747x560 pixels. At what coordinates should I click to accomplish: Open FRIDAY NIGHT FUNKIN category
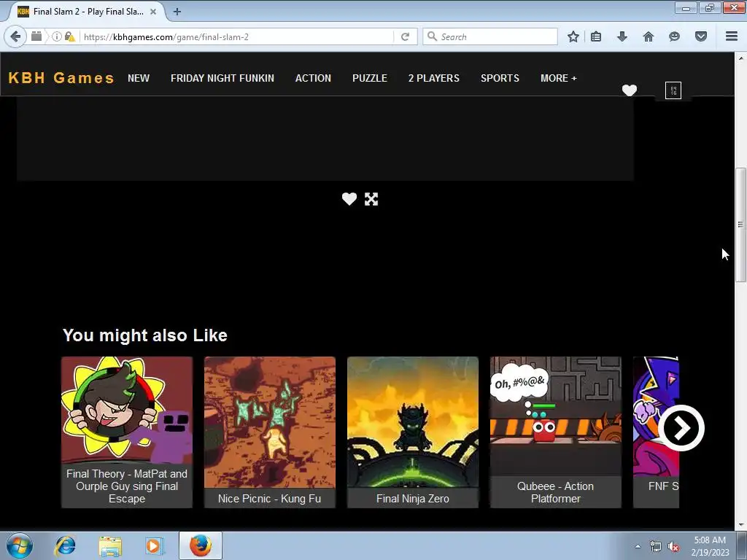click(222, 78)
